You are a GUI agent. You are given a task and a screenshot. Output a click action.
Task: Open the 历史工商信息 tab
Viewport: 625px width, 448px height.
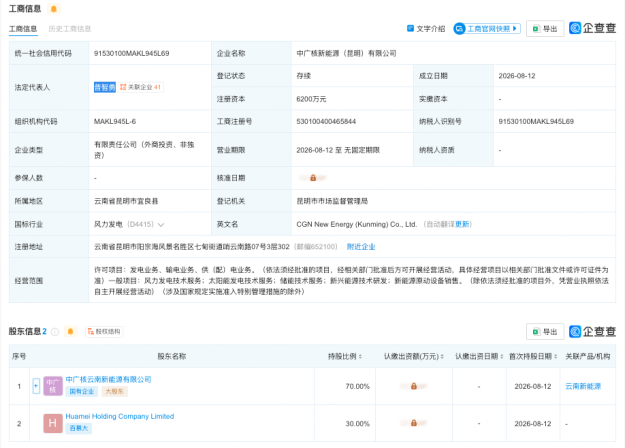pyautogui.click(x=70, y=29)
